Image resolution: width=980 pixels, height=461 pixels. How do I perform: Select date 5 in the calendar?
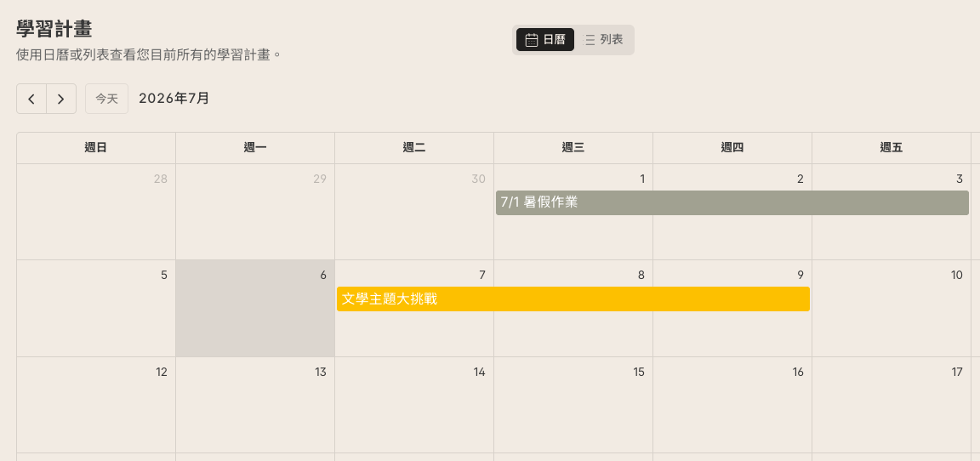click(164, 276)
